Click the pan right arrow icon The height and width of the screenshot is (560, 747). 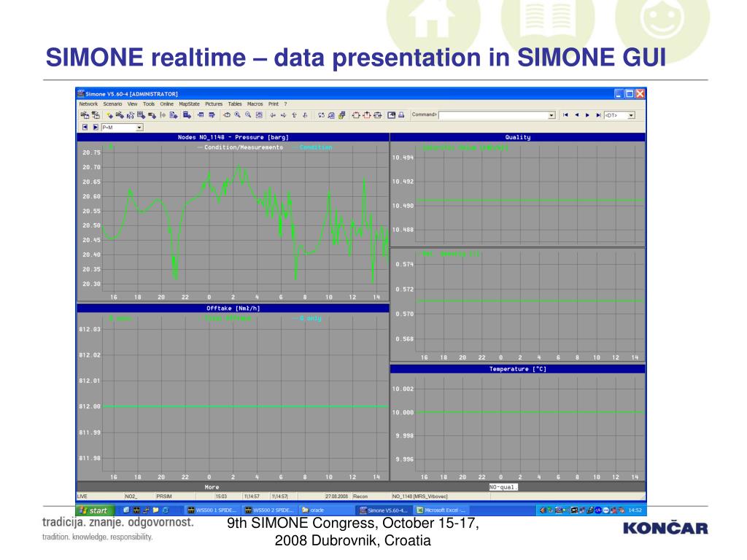(284, 115)
